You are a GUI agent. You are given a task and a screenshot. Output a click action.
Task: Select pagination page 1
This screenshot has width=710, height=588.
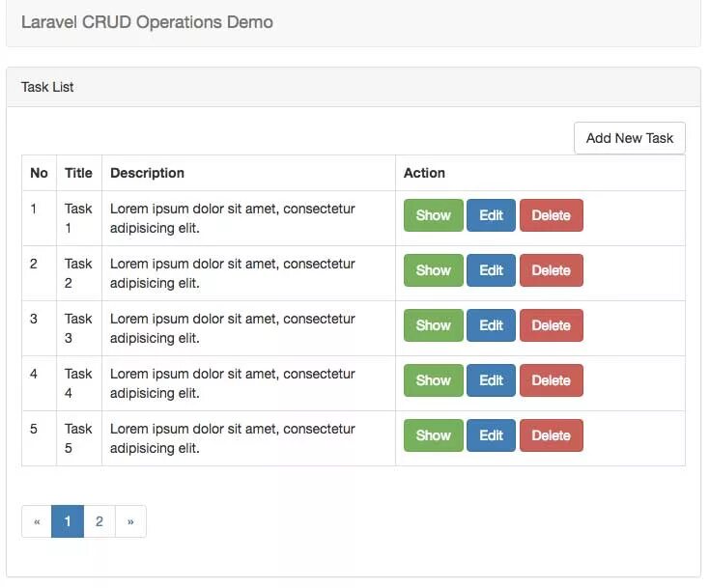pos(68,521)
